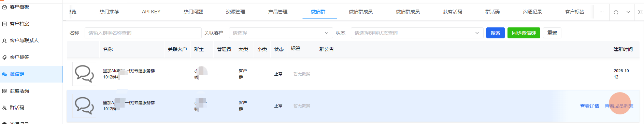This screenshot has height=124, width=644.
Task: Open 查看成员列表 link in highlighted row
Action: 619,106
